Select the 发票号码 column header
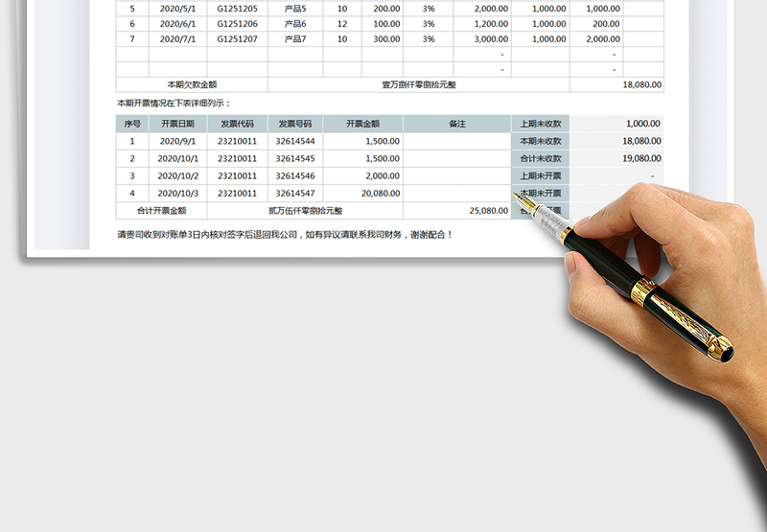This screenshot has width=767, height=532. pos(294,124)
